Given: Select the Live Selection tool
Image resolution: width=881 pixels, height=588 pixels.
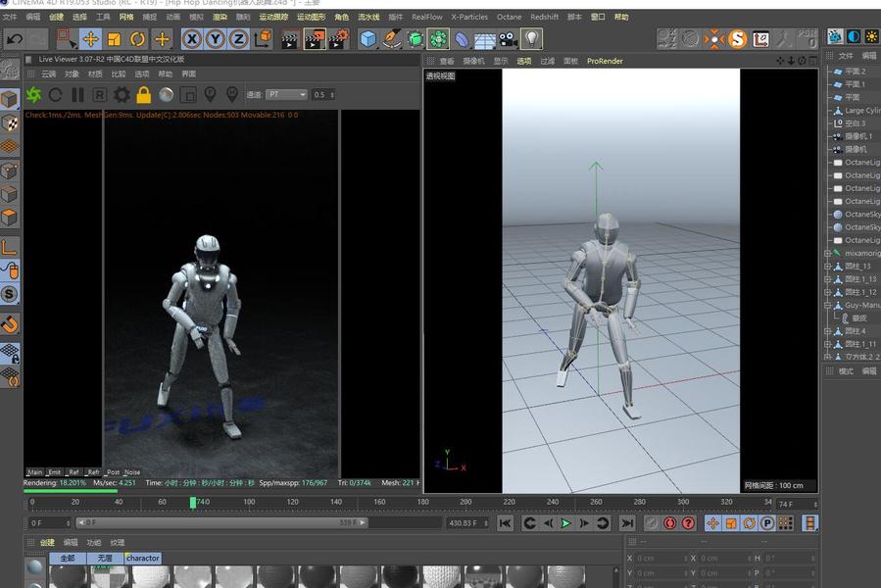Looking at the screenshot, I should click(67, 39).
